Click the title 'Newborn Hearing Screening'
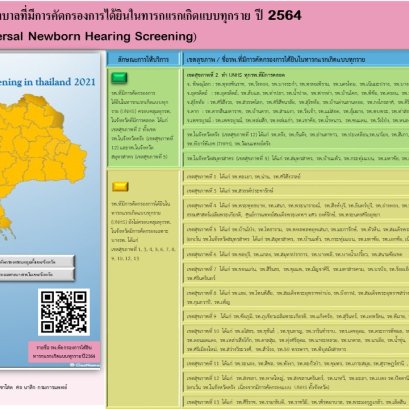409x409 pixels. pyautogui.click(x=110, y=36)
